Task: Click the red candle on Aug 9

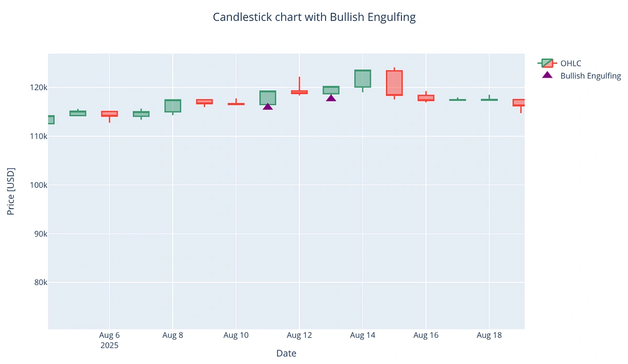Action: (204, 101)
